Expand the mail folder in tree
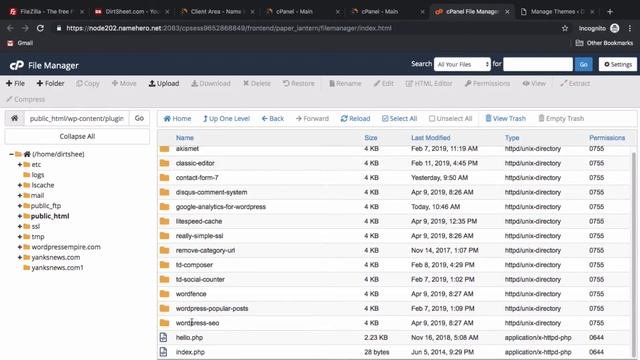This screenshot has width=640, height=360. (20, 196)
